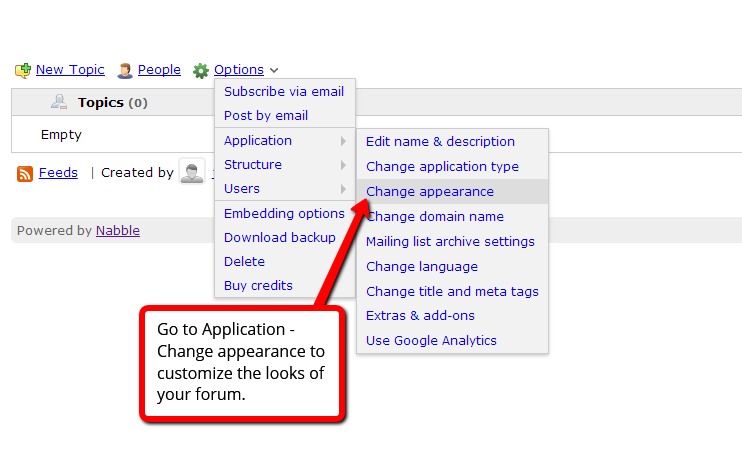Image resolution: width=742 pixels, height=467 pixels.
Task: Open the New Topic link
Action: click(x=70, y=70)
